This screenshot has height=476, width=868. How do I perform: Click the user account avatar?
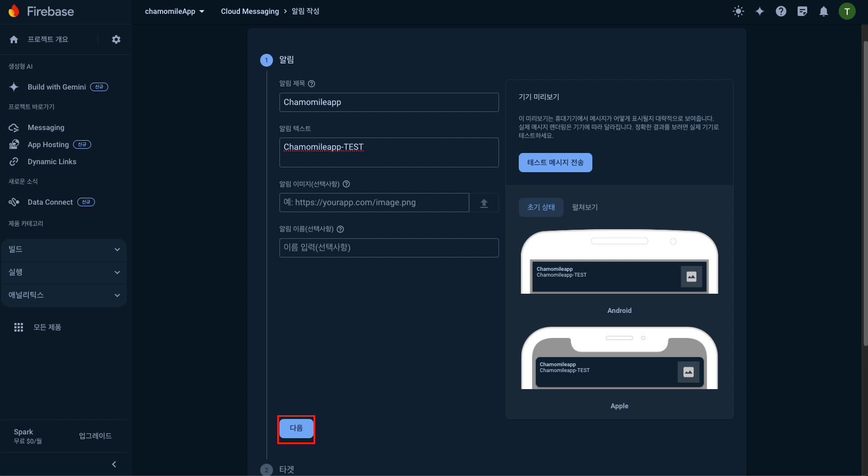847,11
